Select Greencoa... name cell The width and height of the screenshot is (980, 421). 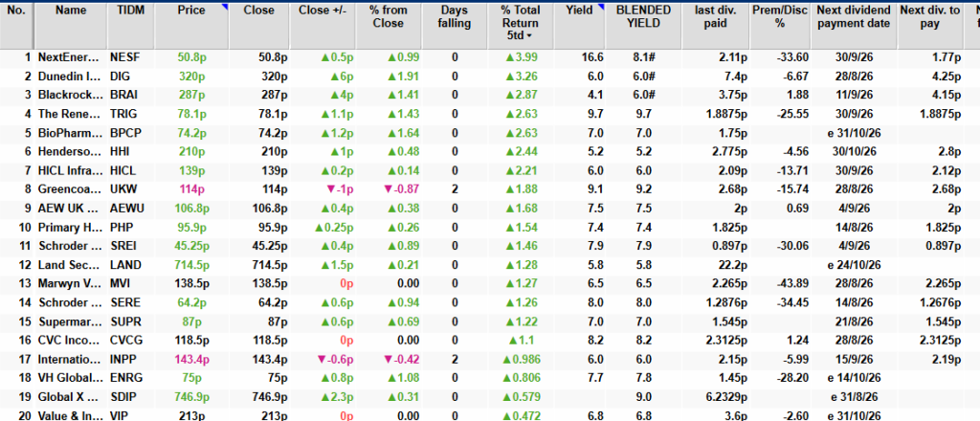(x=69, y=189)
